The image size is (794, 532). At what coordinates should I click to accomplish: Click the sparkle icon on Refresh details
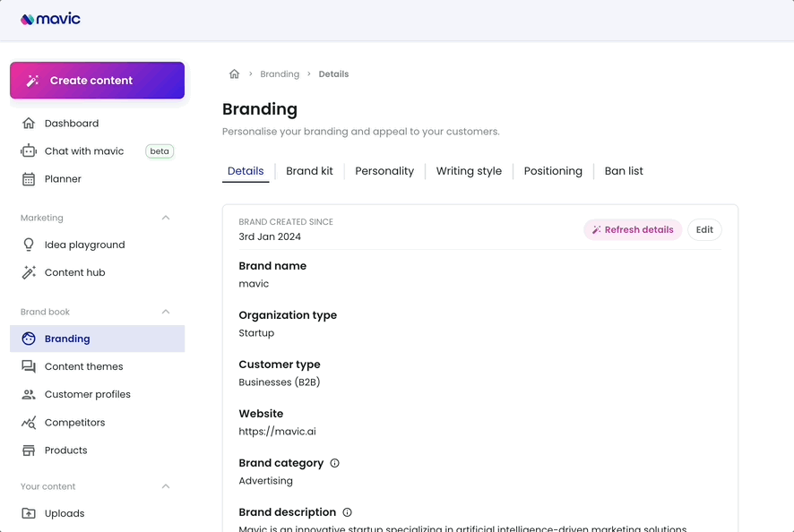597,230
